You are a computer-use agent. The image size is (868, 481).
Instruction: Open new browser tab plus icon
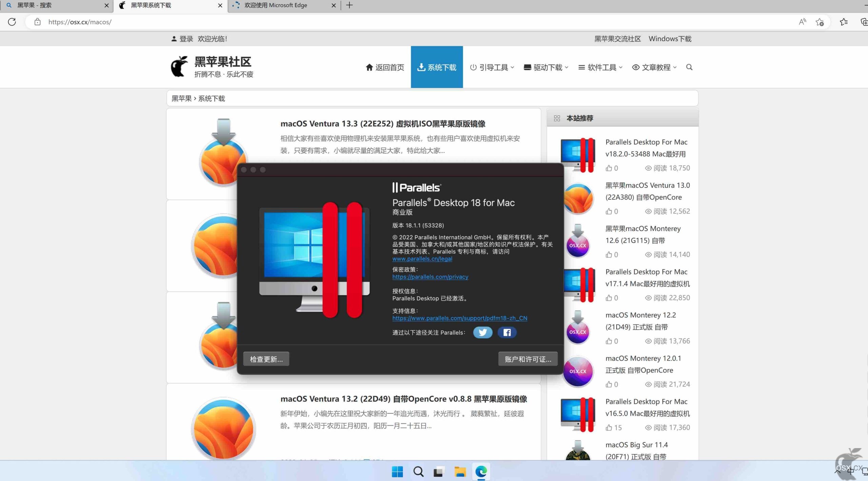pyautogui.click(x=349, y=5)
